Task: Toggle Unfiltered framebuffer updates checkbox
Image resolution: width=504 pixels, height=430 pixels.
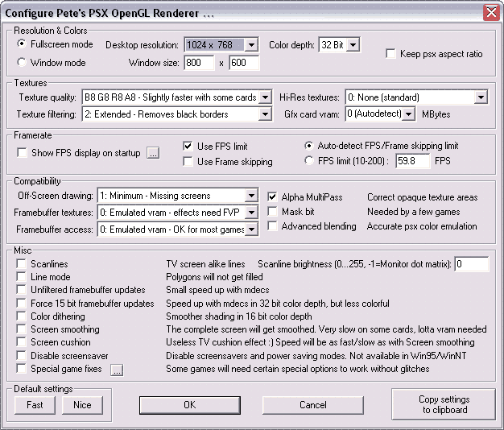Action: coord(21,290)
